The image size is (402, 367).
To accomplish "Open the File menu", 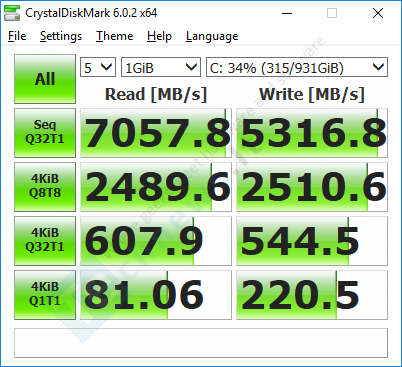I will pyautogui.click(x=17, y=36).
